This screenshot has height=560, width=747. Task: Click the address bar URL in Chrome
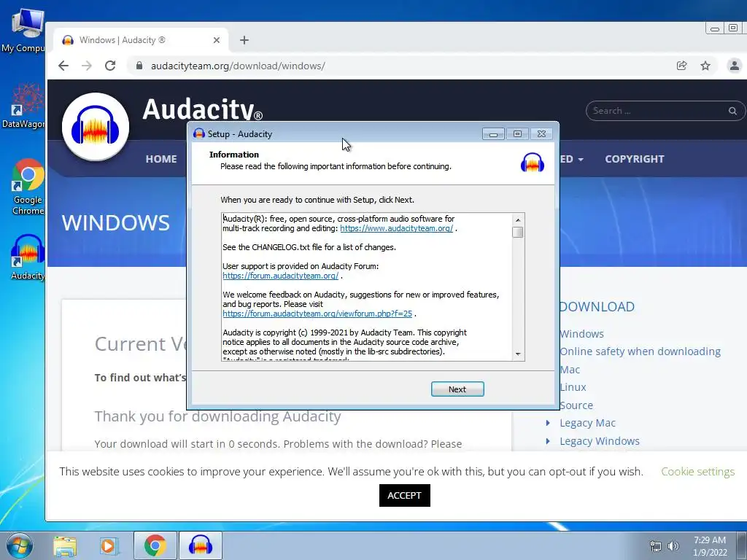point(238,66)
